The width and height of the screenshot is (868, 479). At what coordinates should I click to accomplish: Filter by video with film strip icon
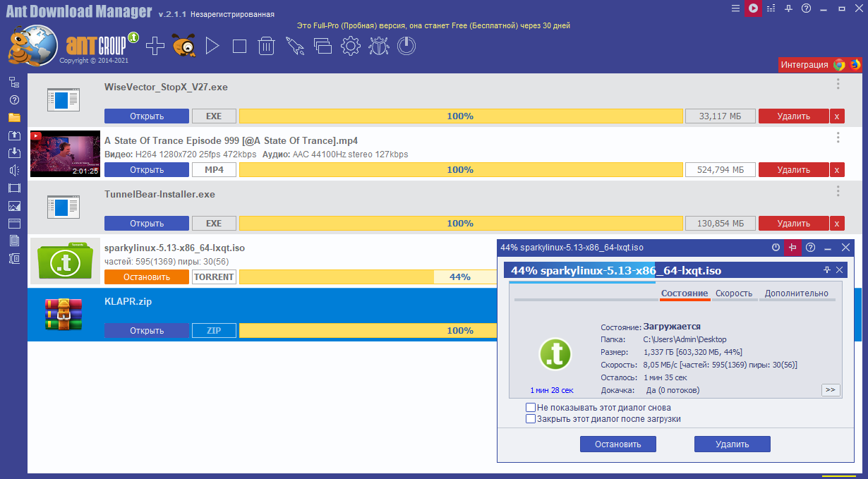pos(14,188)
